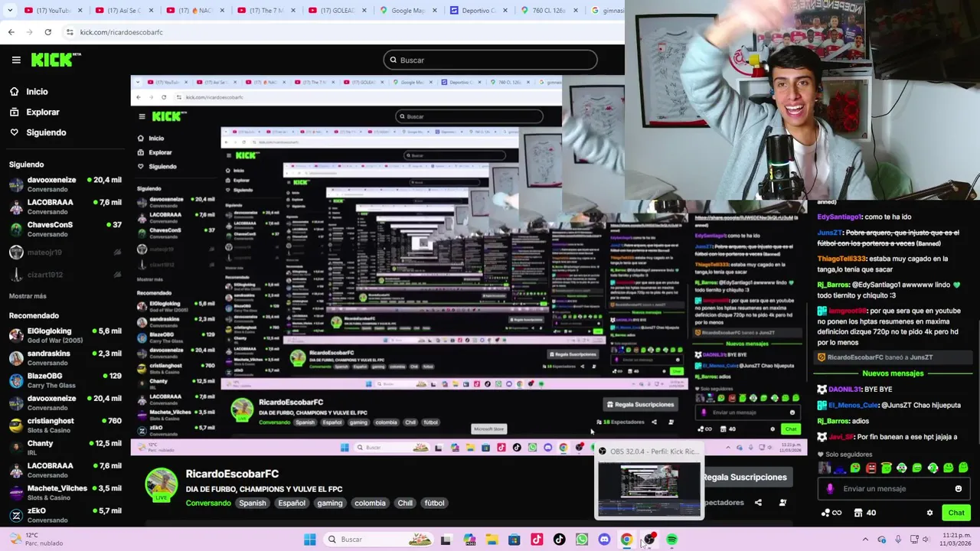Open offline channel mateojr19

(x=65, y=252)
